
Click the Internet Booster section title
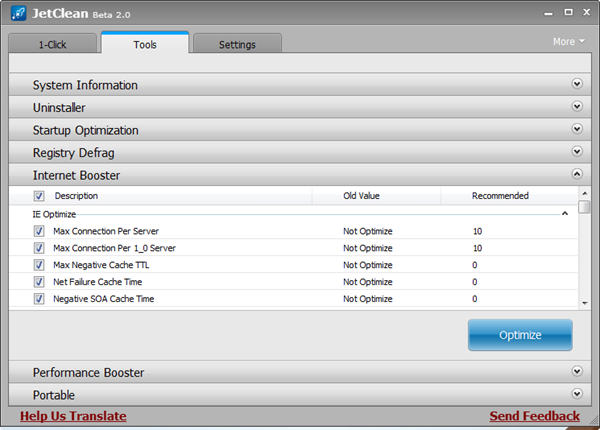point(76,175)
